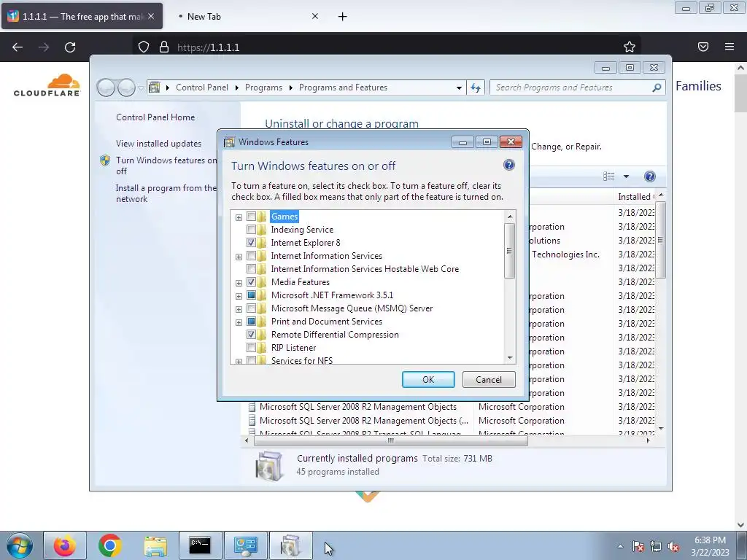Refresh the Programs and Features address bar
The height and width of the screenshot is (560, 747).
(x=476, y=87)
